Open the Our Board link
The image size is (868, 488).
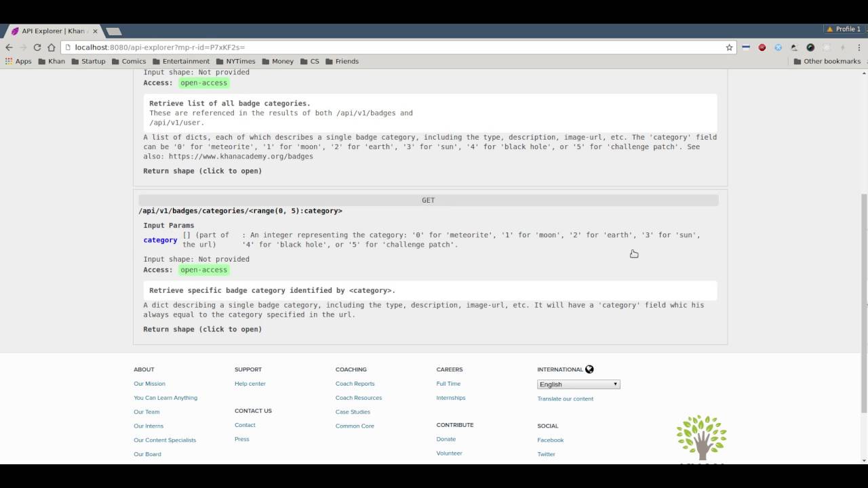pos(147,454)
